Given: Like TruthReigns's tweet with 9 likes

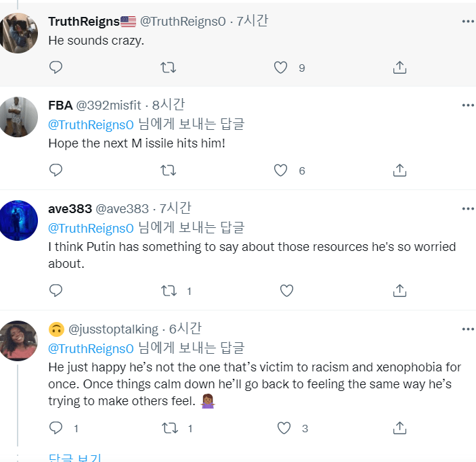Looking at the screenshot, I should [x=280, y=68].
